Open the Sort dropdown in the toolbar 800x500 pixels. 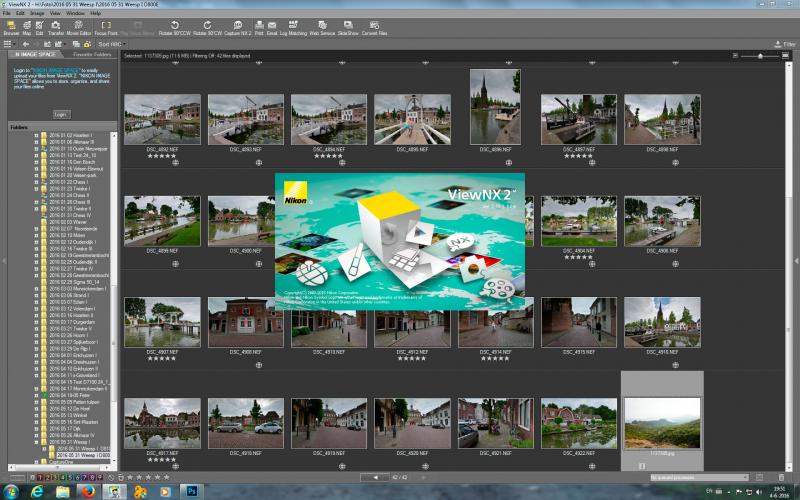tap(112, 44)
